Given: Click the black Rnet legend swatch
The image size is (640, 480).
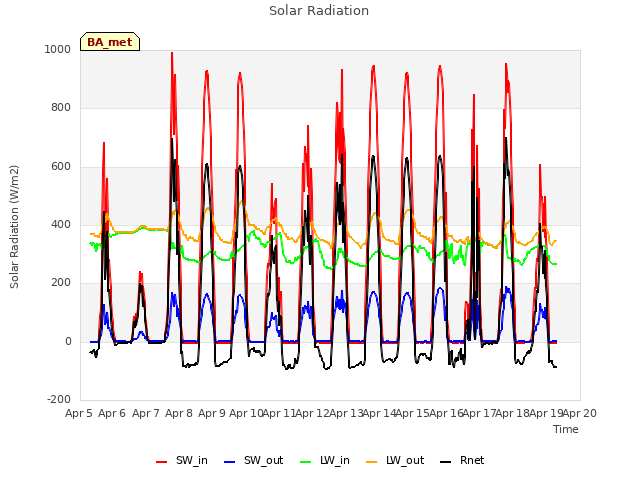Looking at the screenshot, I should [446, 462].
